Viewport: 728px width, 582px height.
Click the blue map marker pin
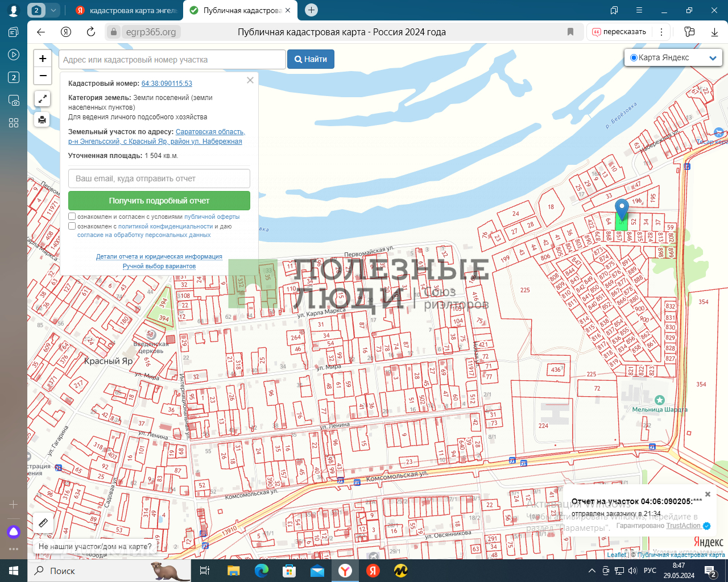coord(622,209)
